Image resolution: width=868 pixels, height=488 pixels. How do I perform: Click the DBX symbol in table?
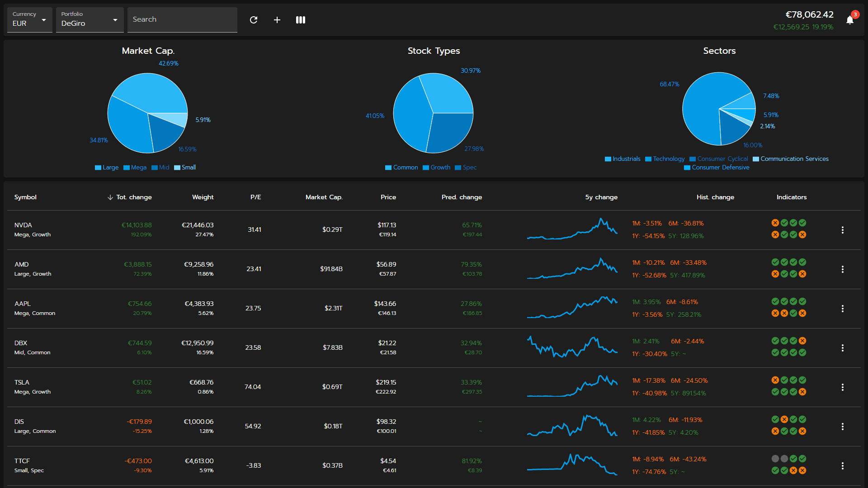click(21, 343)
